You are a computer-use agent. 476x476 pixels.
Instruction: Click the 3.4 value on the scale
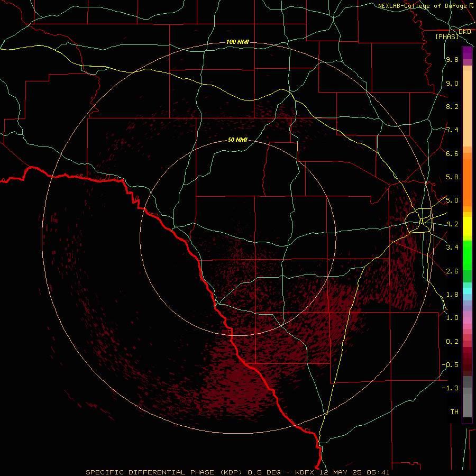click(452, 248)
